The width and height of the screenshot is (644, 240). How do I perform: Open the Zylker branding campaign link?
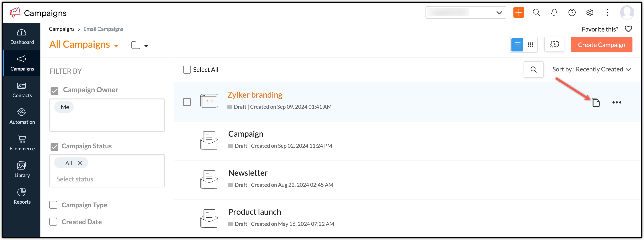[254, 95]
